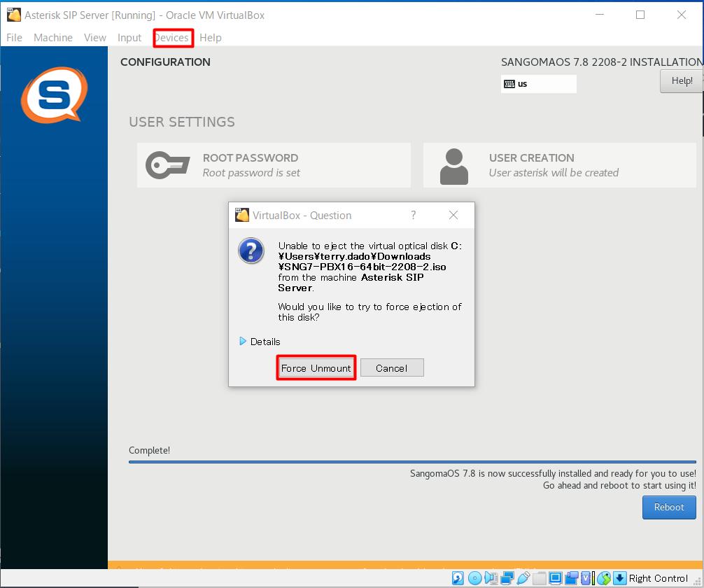
Task: Open the File menu
Action: coord(15,38)
